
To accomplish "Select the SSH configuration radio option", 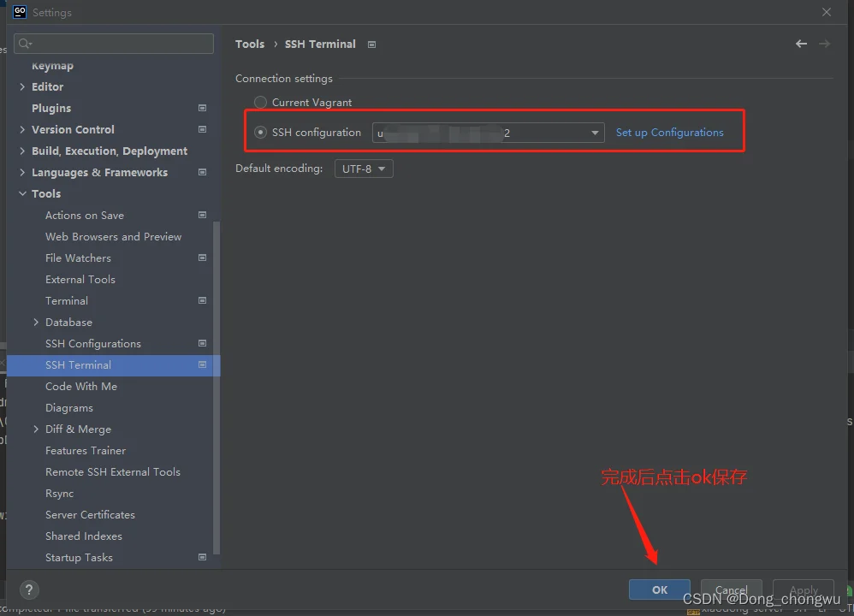I will [x=261, y=133].
